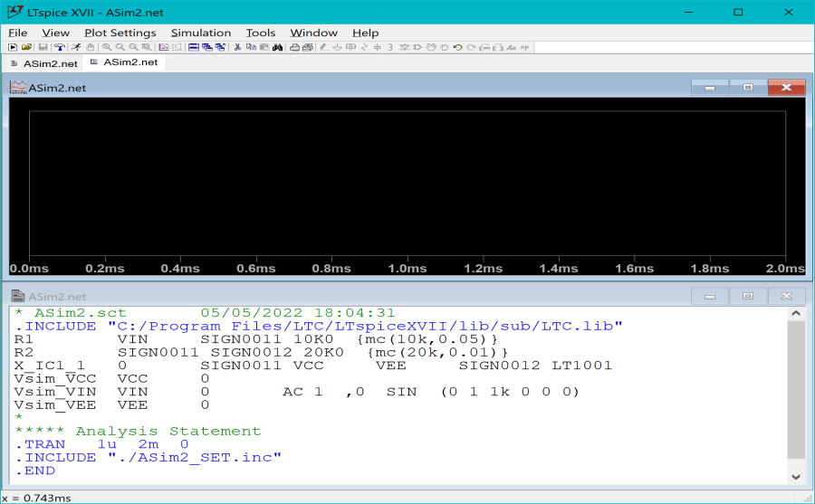815x504 pixels.
Task: Click the .TRAN 1u 2m 0 line
Action: point(101,444)
